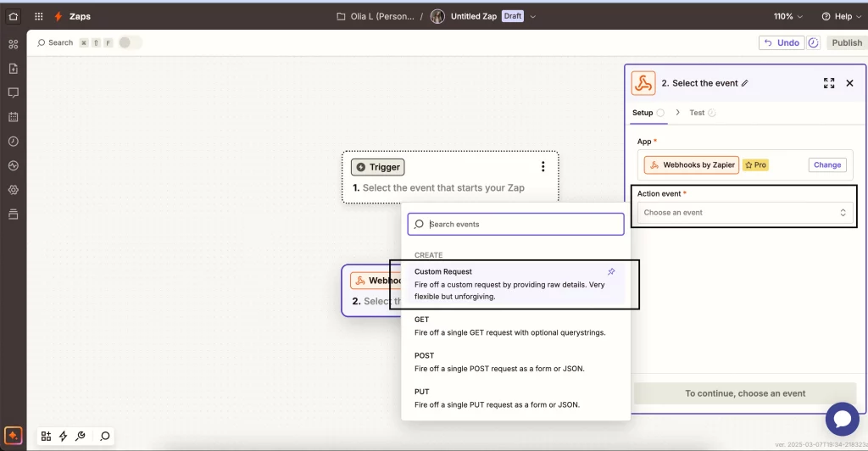Screen dimensions: 868x451
Task: Switch to the Test tab
Action: 702,113
